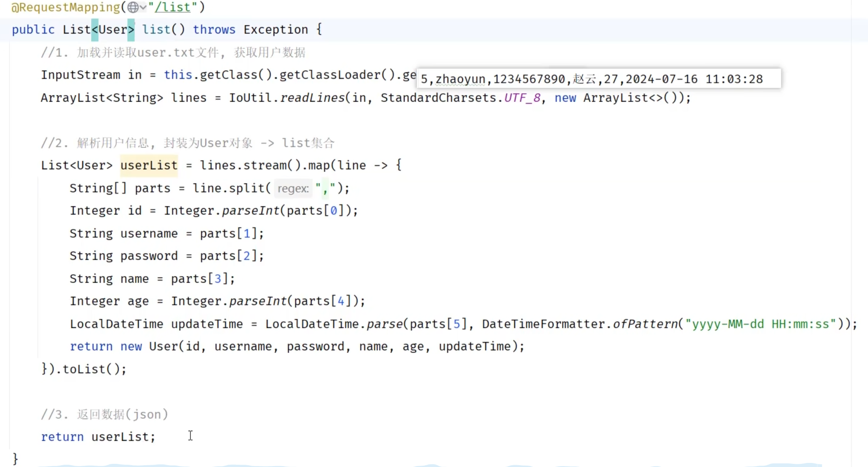Click the throws keyword in method signature
The width and height of the screenshot is (868, 467).
tap(214, 30)
